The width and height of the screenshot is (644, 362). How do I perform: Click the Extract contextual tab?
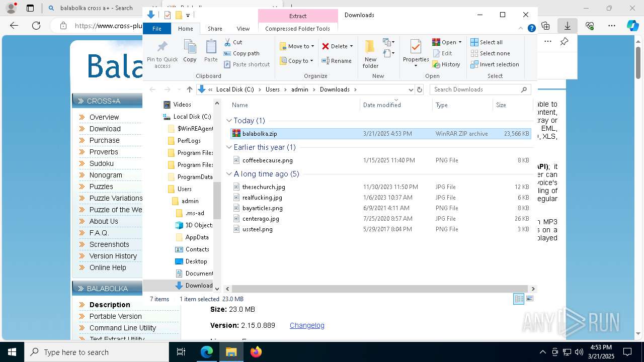(298, 16)
